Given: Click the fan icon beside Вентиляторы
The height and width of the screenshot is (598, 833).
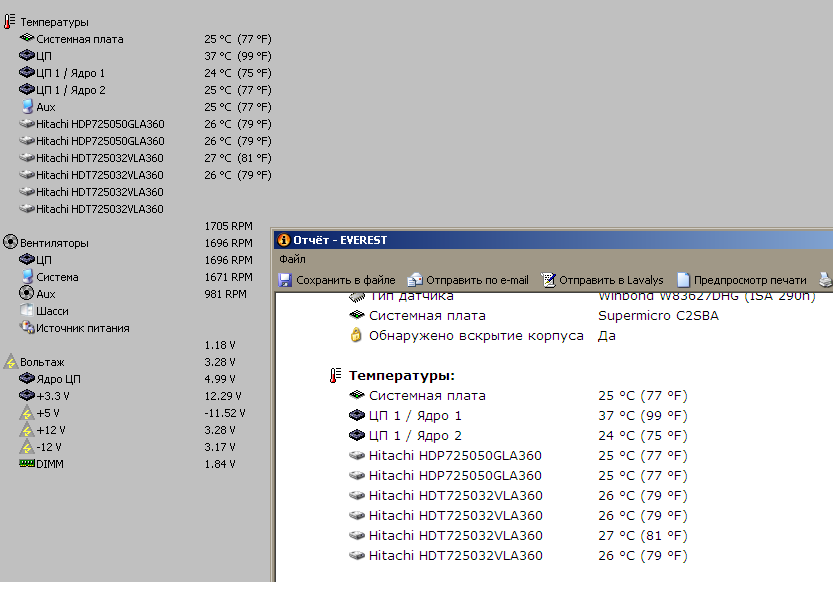Looking at the screenshot, I should 10,242.
